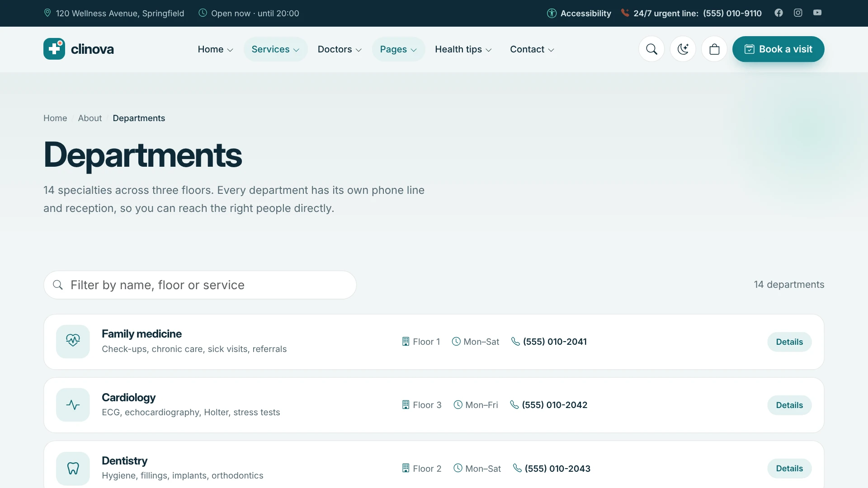Click the Cardiology pulse line icon
Screen dimensions: 868x488
point(73,405)
